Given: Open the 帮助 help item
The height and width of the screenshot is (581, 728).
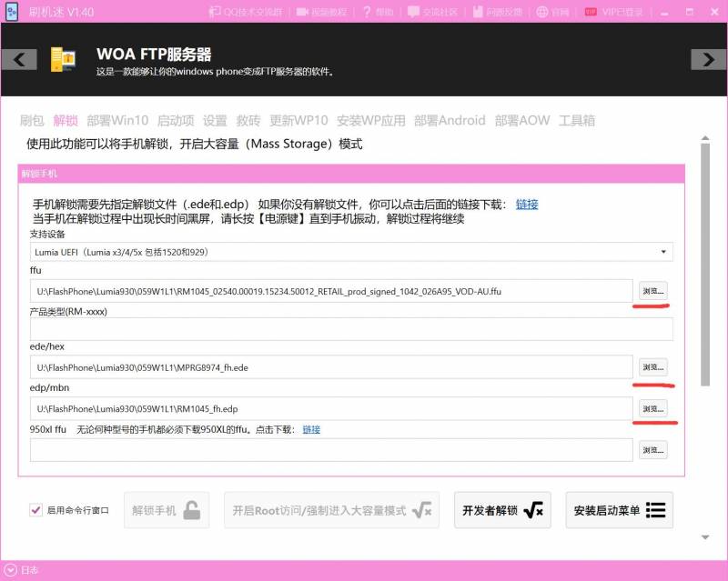Looking at the screenshot, I should tap(378, 12).
